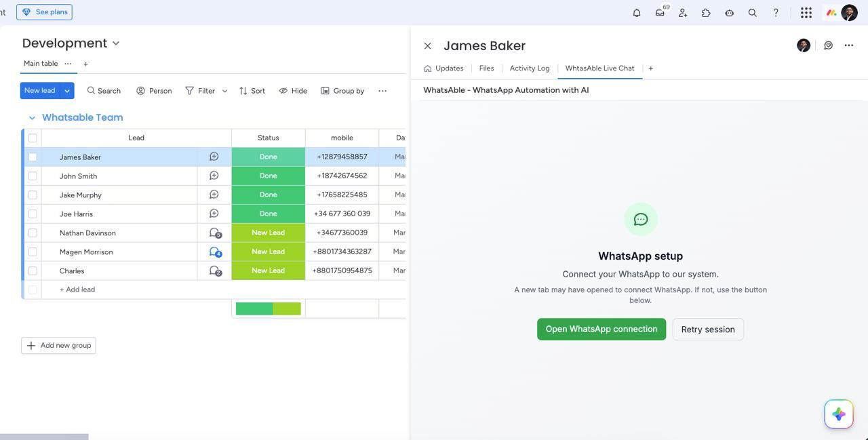Open Joe Harris's update conversation icon
Viewport: 868px width, 440px height.
pos(214,214)
